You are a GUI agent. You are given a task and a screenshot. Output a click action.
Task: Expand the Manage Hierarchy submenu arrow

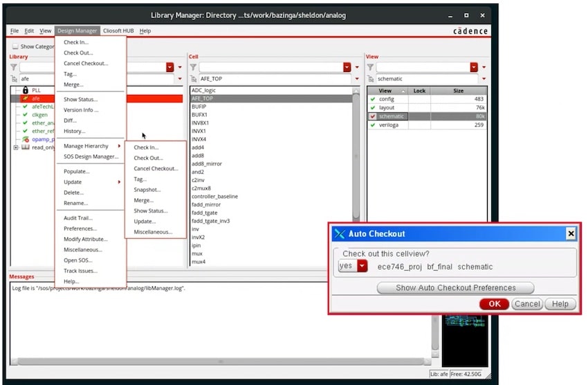coord(119,146)
